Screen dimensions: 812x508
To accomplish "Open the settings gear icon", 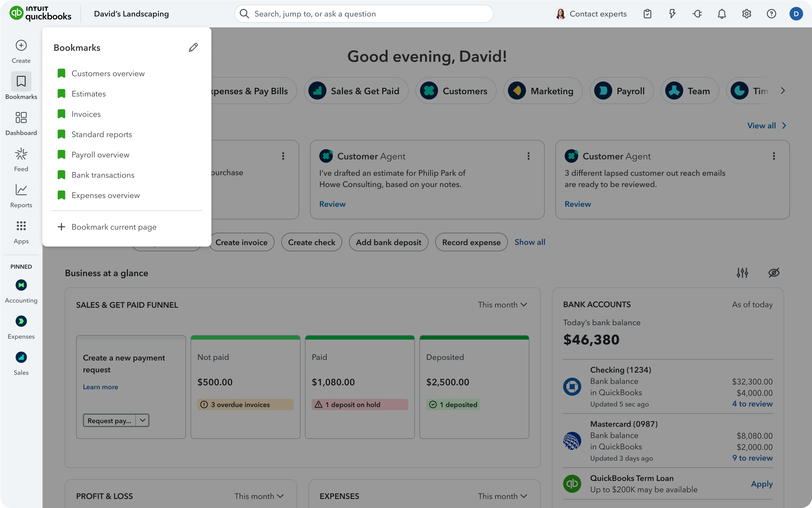I will coord(747,14).
